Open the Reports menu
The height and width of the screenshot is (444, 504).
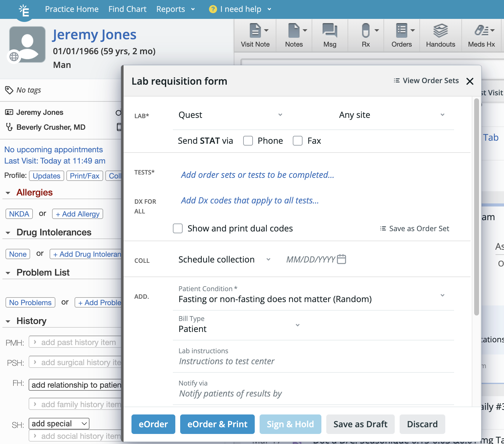pyautogui.click(x=175, y=9)
